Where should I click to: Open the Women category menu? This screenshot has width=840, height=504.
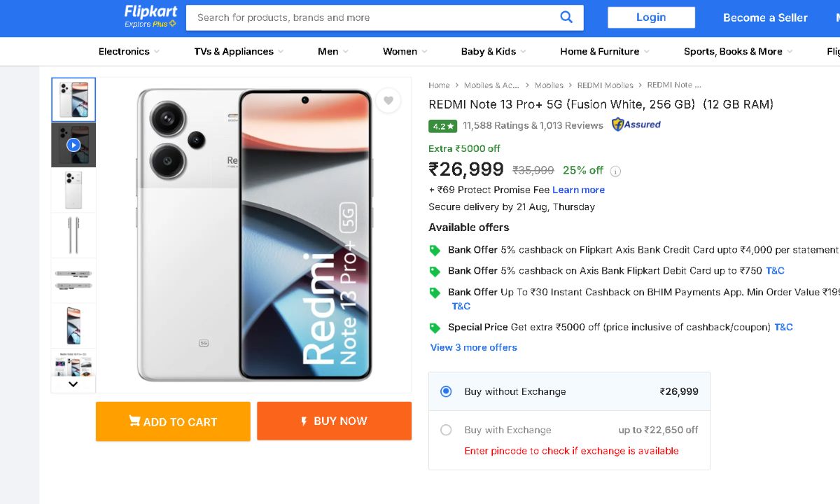coord(405,51)
